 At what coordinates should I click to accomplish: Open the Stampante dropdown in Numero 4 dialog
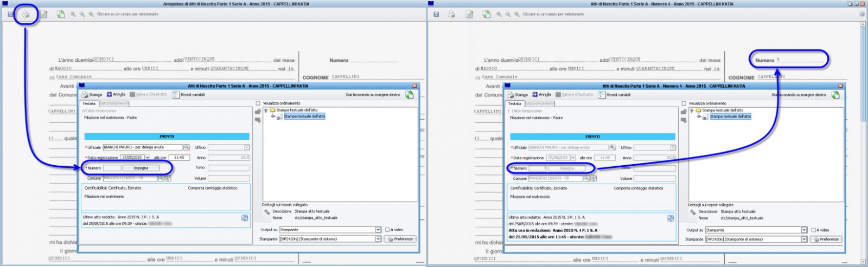(805, 239)
